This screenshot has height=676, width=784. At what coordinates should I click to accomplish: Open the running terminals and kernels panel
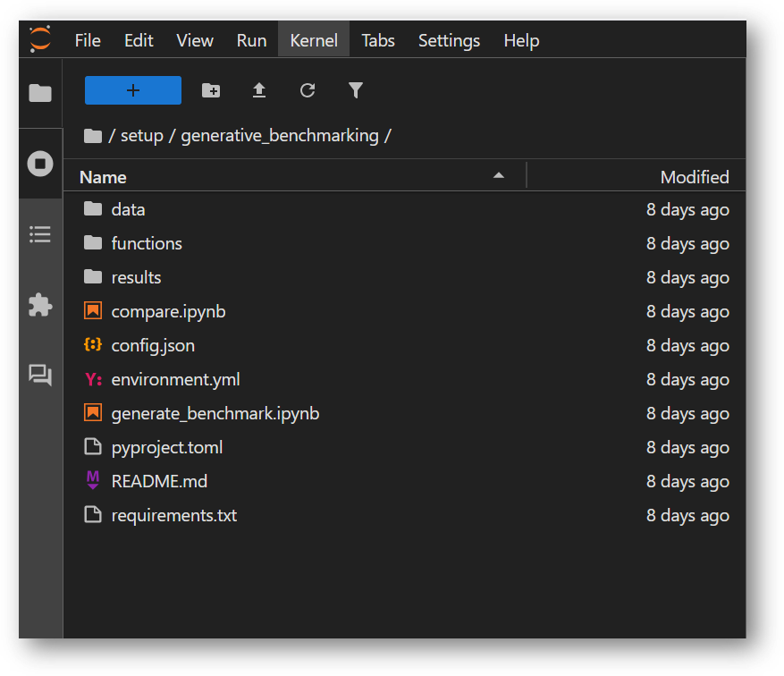[x=39, y=163]
